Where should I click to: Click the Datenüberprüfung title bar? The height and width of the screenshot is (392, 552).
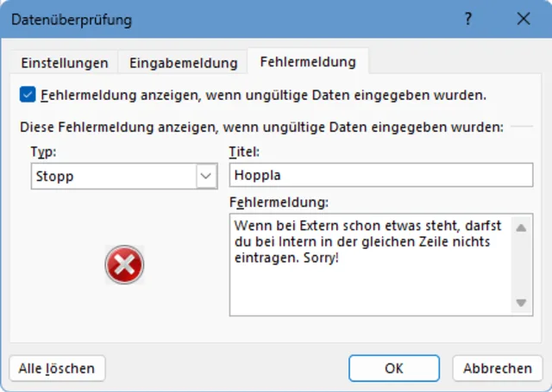pyautogui.click(x=216, y=19)
